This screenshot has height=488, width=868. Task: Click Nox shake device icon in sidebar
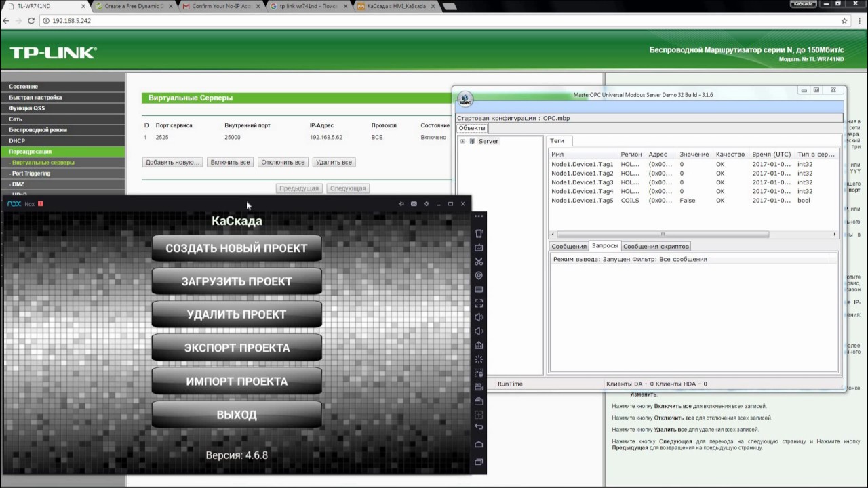pos(479,234)
